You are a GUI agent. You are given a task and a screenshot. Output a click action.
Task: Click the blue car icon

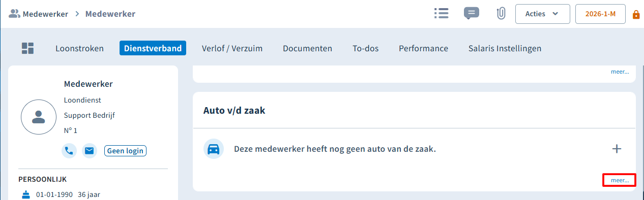tap(214, 149)
